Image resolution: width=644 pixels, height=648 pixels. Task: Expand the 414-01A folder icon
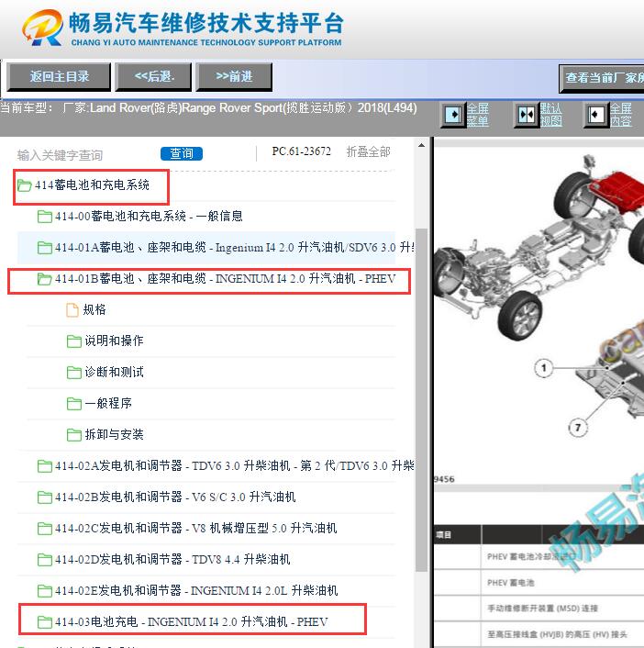(x=45, y=248)
